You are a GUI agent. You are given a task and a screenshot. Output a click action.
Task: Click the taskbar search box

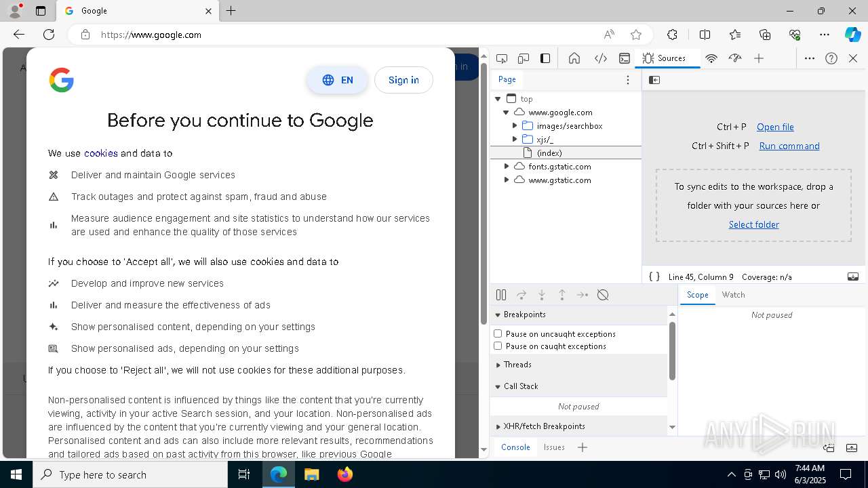pos(130,474)
